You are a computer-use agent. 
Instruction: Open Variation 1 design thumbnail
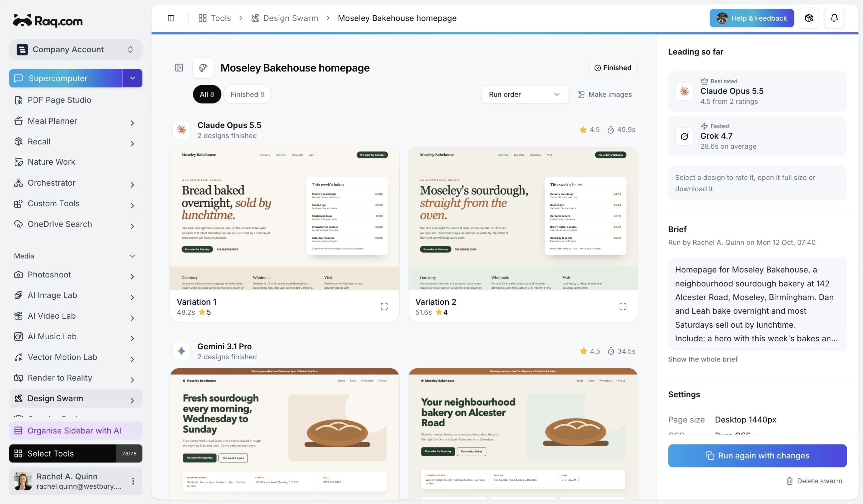tap(284, 219)
